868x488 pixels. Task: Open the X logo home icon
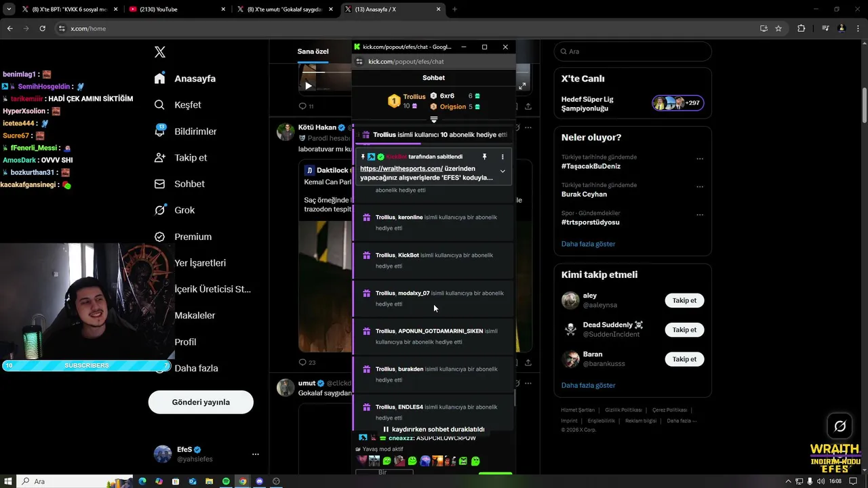(x=160, y=52)
